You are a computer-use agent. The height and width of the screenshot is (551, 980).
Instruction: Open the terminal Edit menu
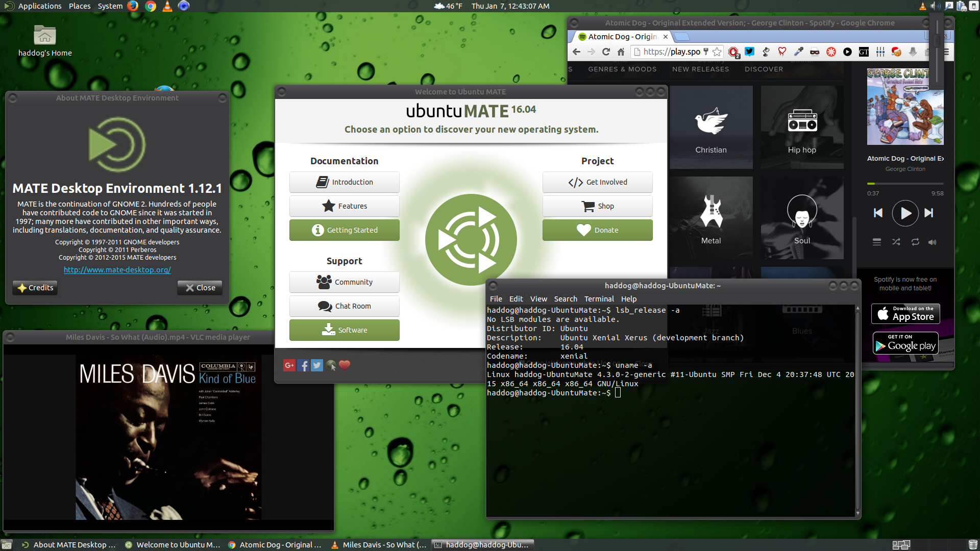pyautogui.click(x=516, y=299)
